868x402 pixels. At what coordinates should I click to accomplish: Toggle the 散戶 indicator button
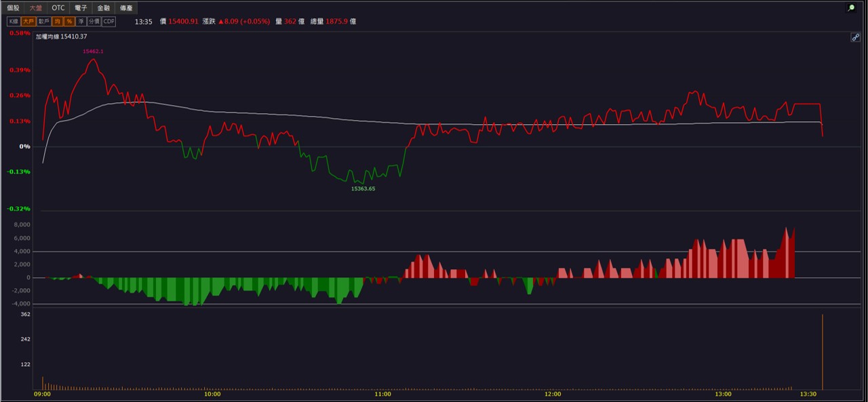[44, 22]
